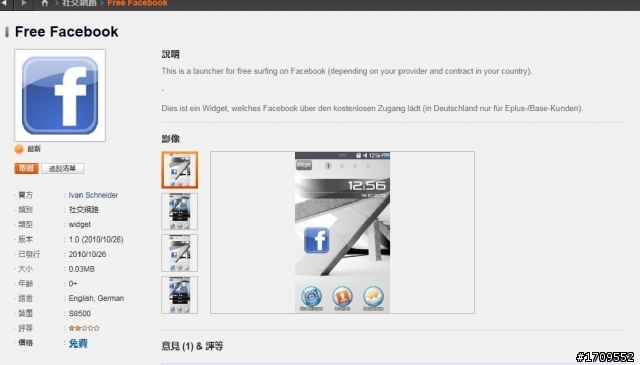This screenshot has height=365, width=641.
Task: Click the 0+ age value
Action: coord(73,284)
